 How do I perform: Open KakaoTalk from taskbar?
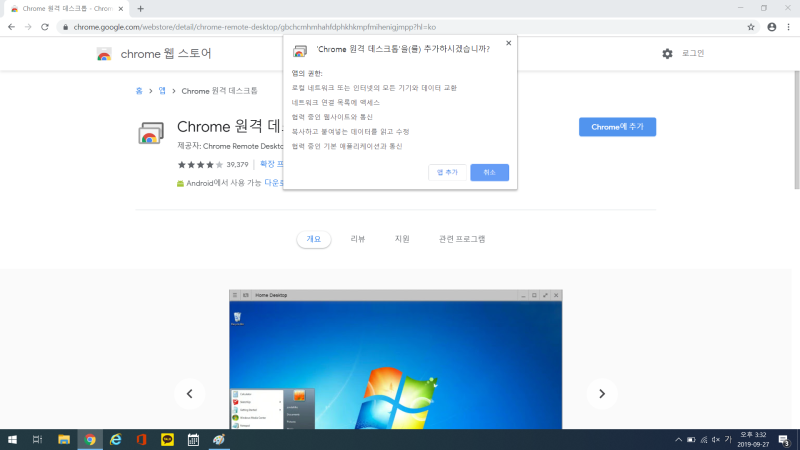point(167,439)
